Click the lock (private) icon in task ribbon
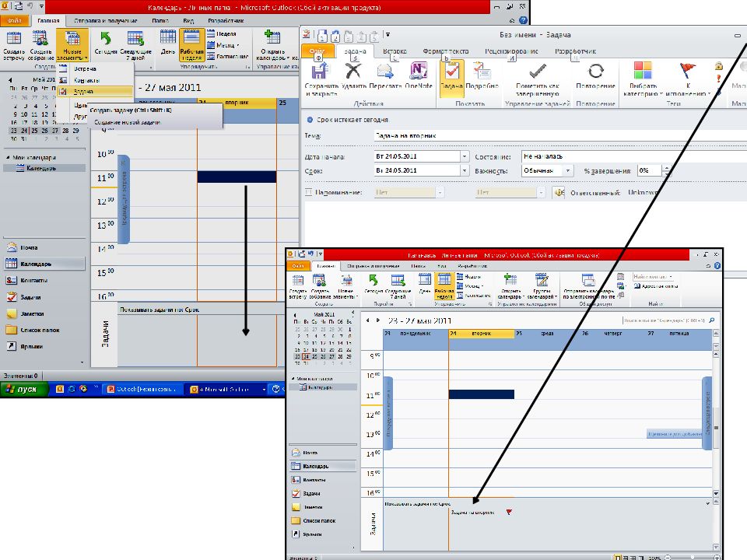This screenshot has height=560, width=747. 718,66
